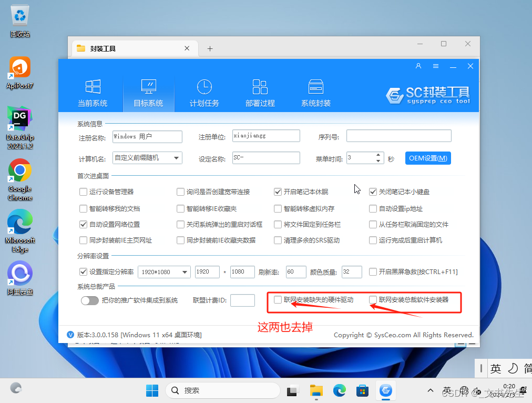This screenshot has width=532, height=403.
Task: Click the OEM设置(M) button
Action: pyautogui.click(x=428, y=158)
